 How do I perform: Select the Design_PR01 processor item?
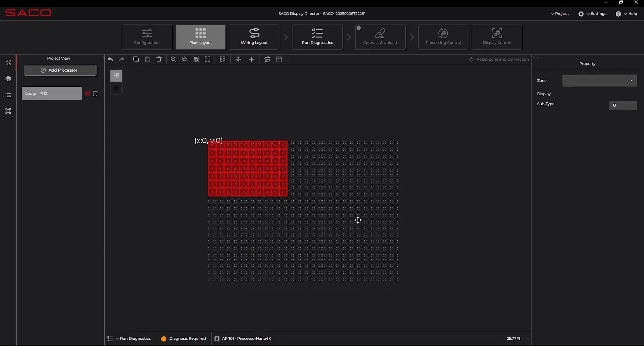click(x=51, y=93)
